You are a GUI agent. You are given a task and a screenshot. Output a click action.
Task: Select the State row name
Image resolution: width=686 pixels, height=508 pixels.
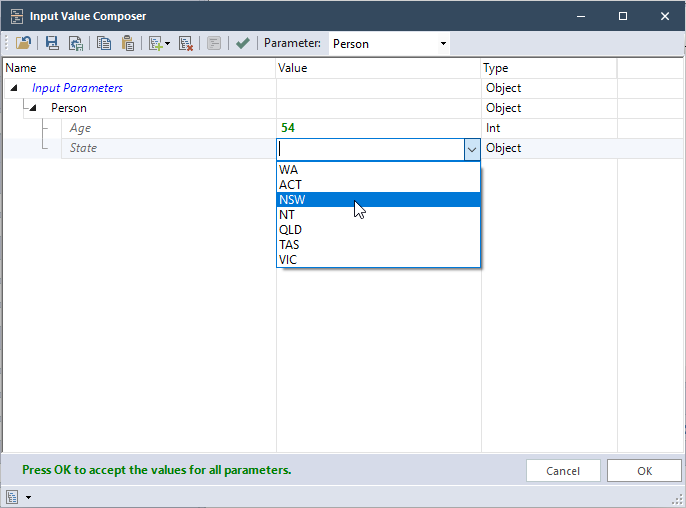tap(83, 148)
